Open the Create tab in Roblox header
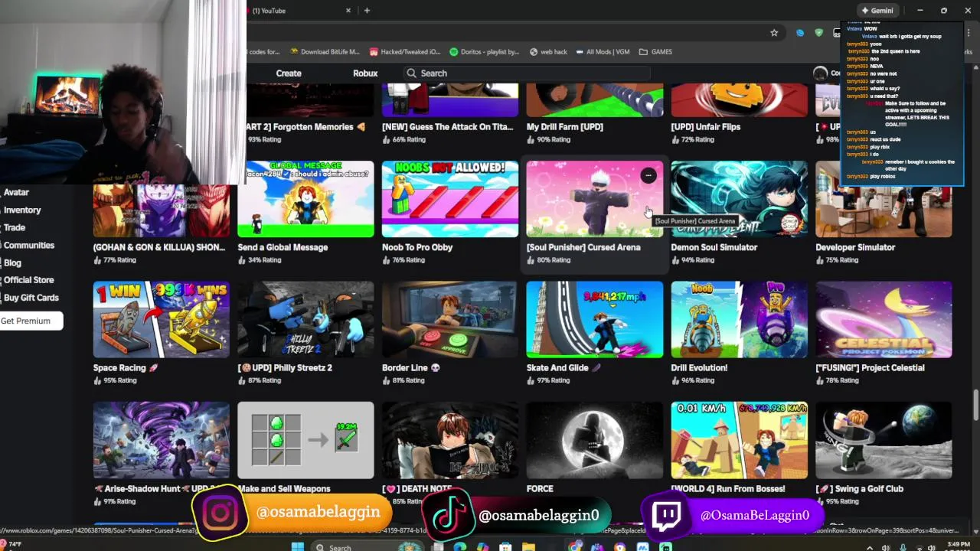 coord(289,73)
